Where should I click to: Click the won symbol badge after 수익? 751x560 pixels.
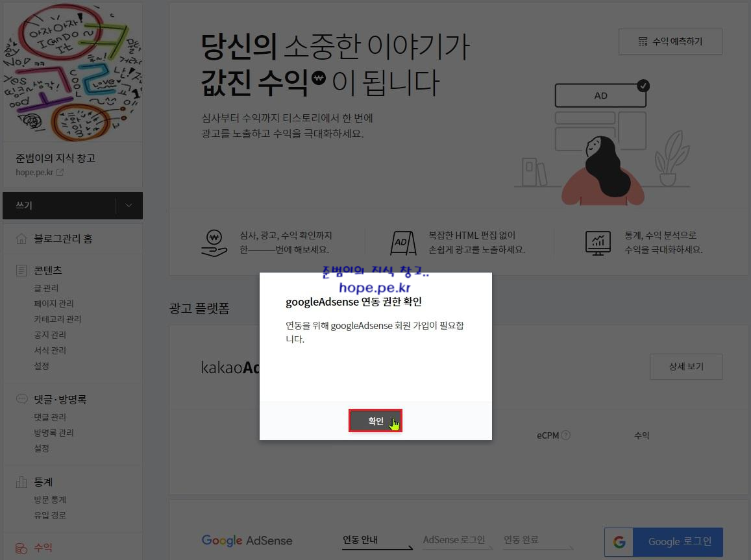tap(319, 77)
